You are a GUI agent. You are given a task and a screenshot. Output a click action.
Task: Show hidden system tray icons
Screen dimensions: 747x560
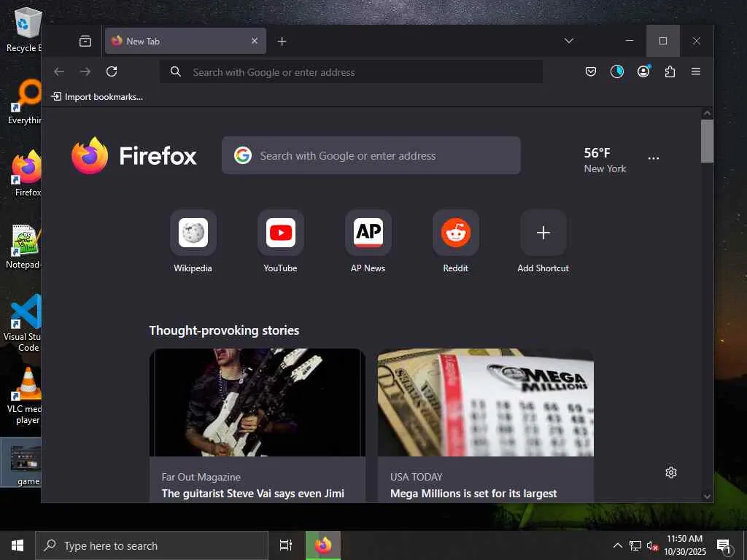click(617, 545)
